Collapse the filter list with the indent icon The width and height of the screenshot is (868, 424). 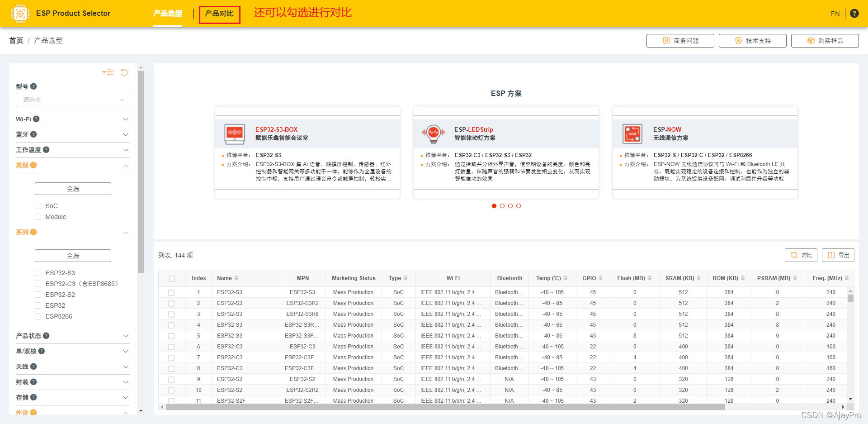coord(108,72)
